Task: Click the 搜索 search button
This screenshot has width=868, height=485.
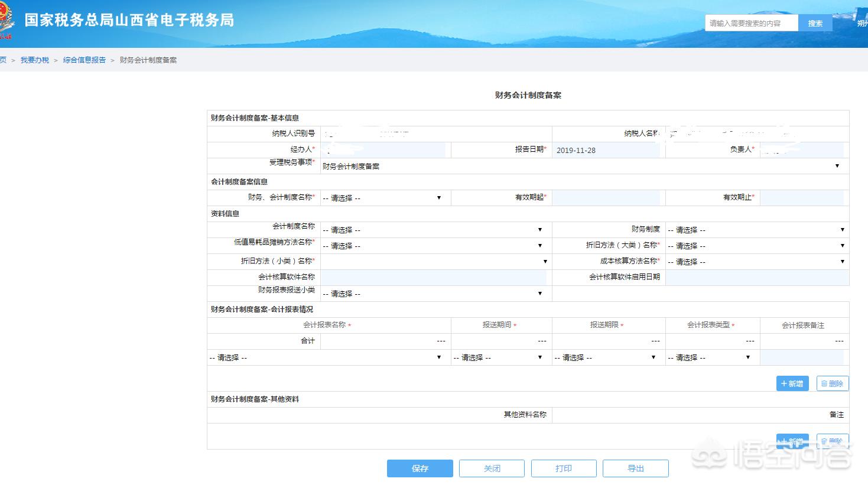Action: coord(815,23)
